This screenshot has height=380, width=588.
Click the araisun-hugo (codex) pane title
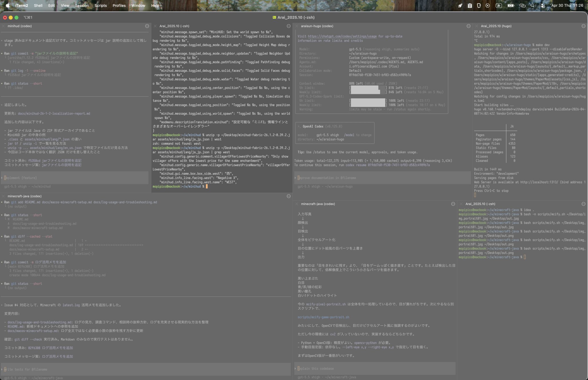click(317, 26)
